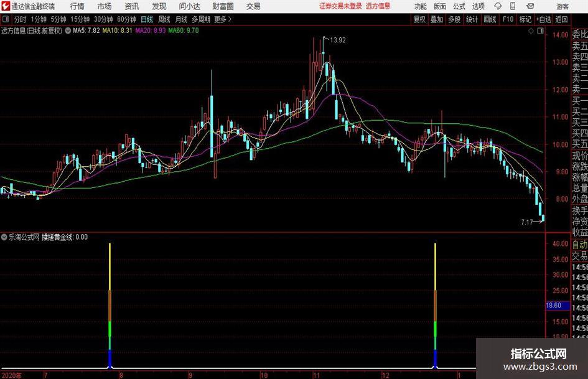Viewport: 588px width, 379px height.
Task: Open the mail messages icon
Action: [x=530, y=6]
